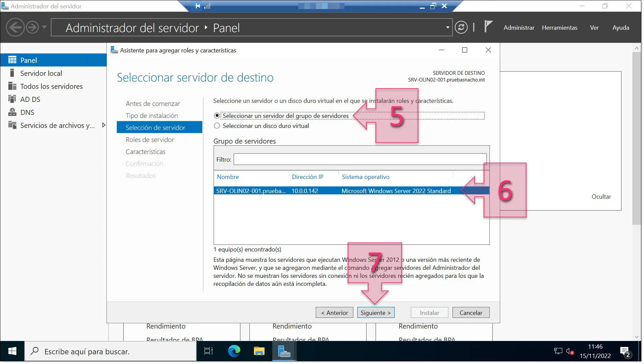
Task: Sort by Dirección IP column header
Action: click(x=307, y=177)
